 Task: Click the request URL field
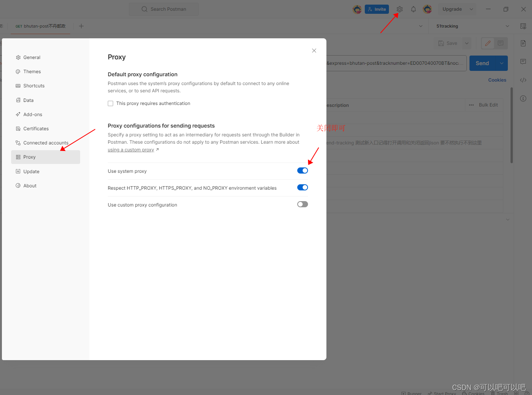click(x=396, y=63)
